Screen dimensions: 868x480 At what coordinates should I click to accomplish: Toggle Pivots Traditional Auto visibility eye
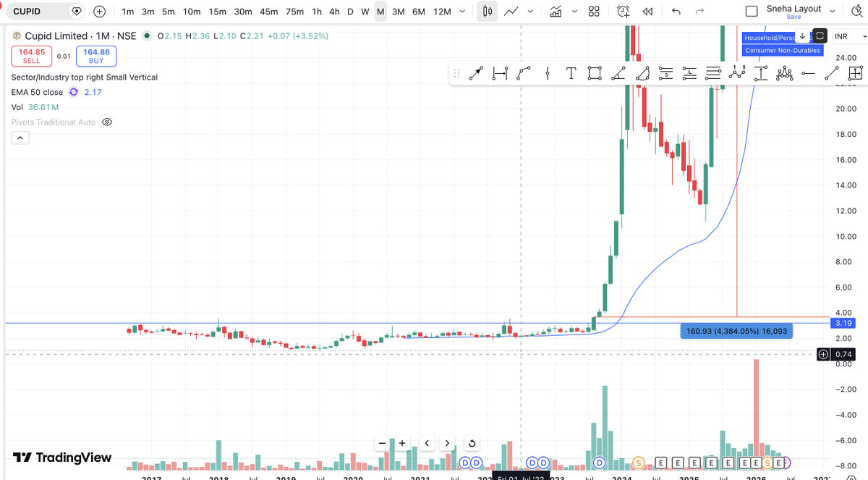(x=107, y=122)
